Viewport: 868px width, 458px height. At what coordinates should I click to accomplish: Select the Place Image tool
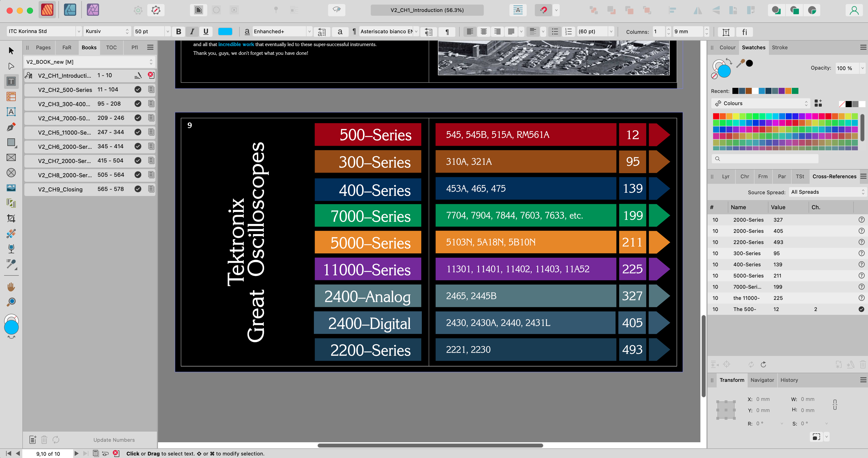tap(11, 188)
